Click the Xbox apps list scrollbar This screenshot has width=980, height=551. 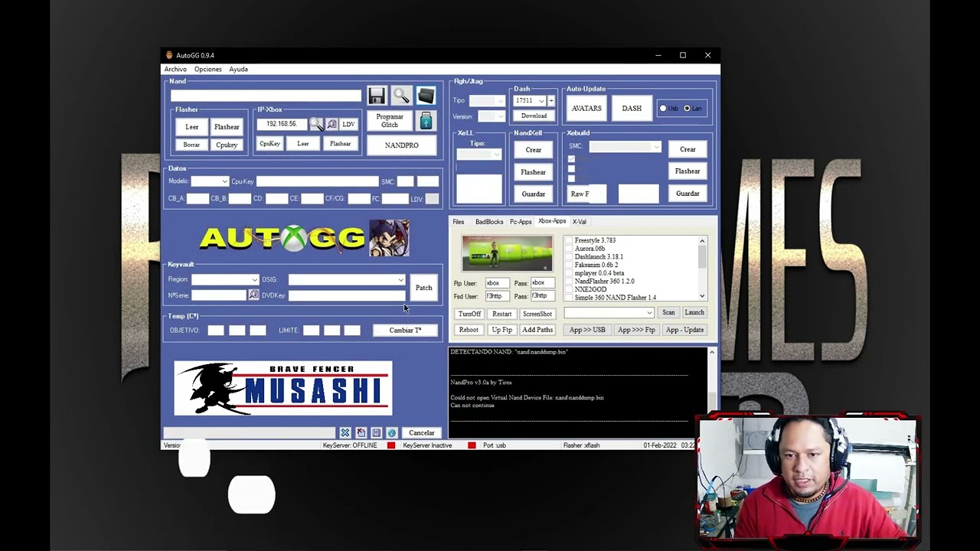pos(702,269)
